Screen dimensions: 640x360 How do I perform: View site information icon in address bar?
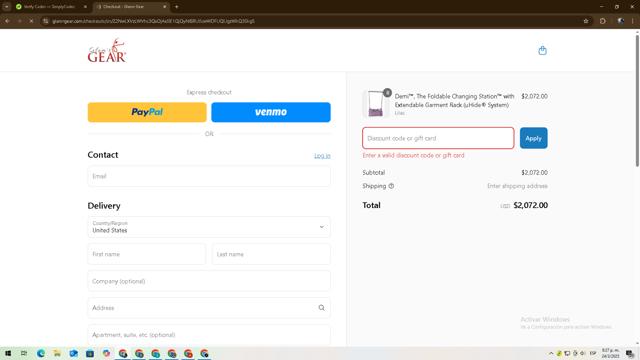click(45, 21)
